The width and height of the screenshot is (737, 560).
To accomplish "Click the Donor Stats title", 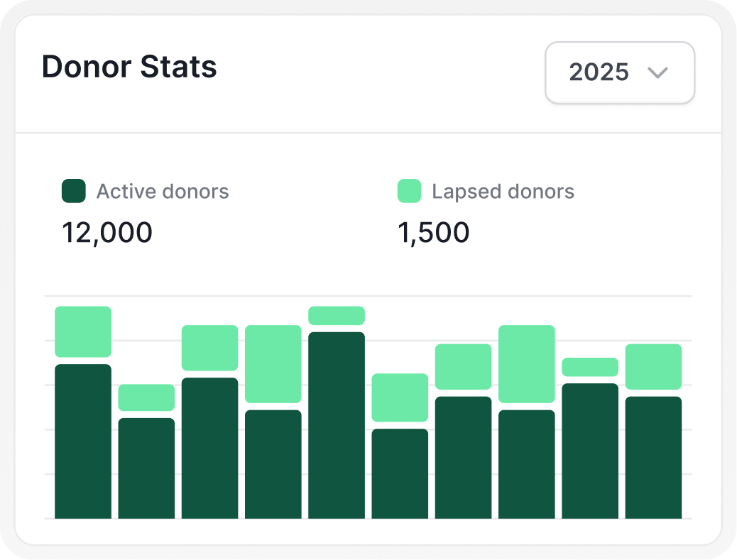I will pyautogui.click(x=129, y=67).
